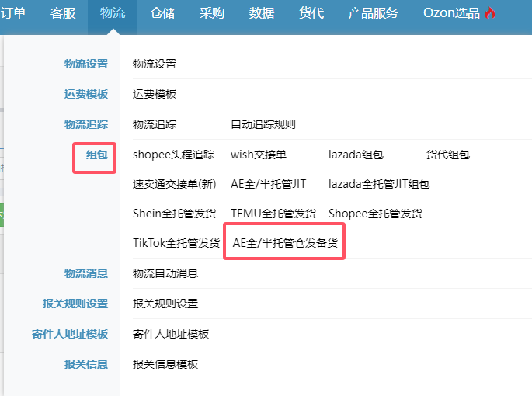
Task: Open the 货代 top menu
Action: point(311,13)
